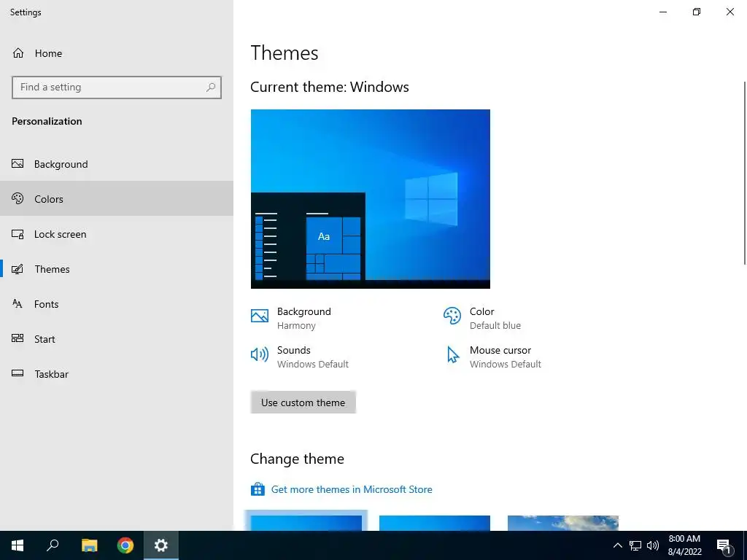
Task: Open Get more themes in Microsoft Store
Action: [352, 489]
